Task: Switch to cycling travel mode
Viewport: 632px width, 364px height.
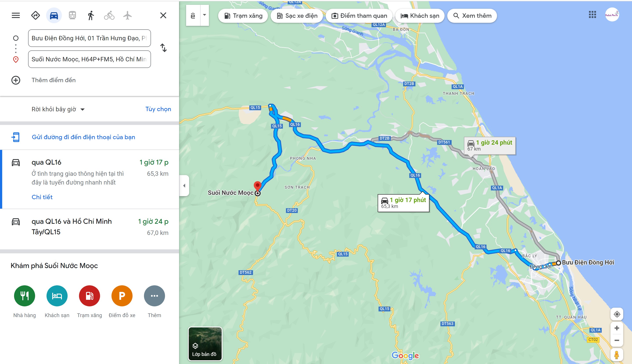Action: [x=109, y=16]
